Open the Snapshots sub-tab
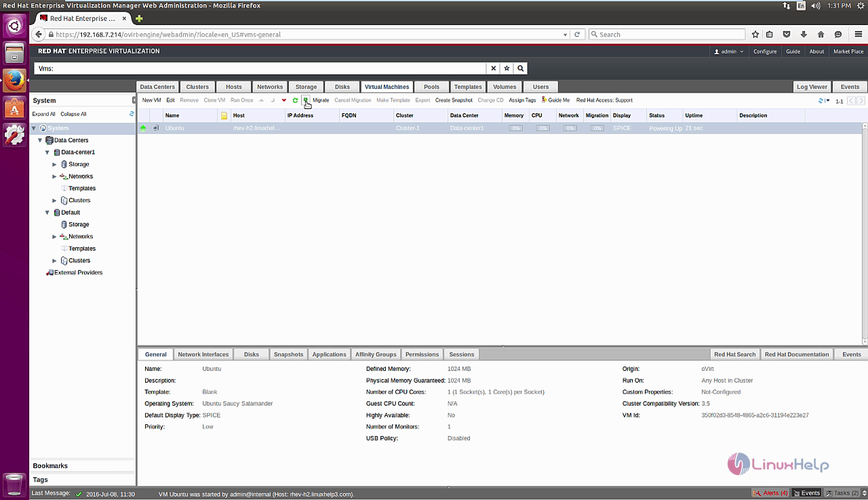This screenshot has width=868, height=500. pos(288,354)
